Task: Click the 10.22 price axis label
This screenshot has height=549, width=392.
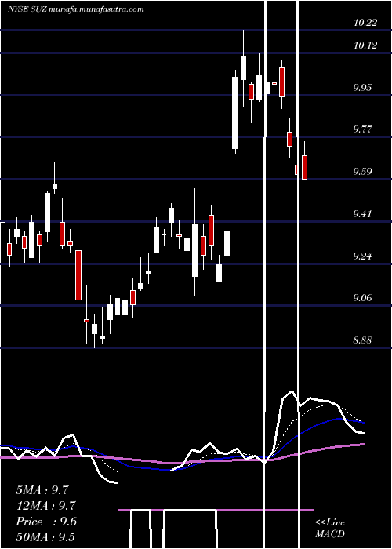Action: (365, 23)
